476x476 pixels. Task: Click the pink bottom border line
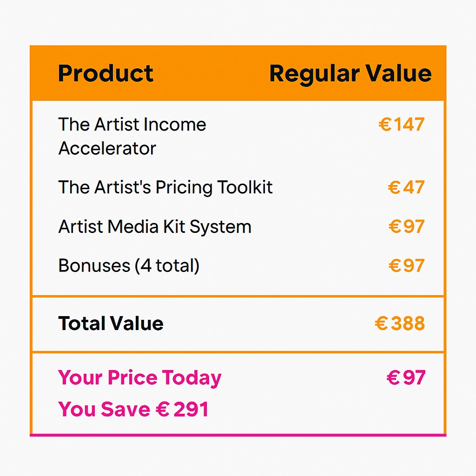(238, 435)
